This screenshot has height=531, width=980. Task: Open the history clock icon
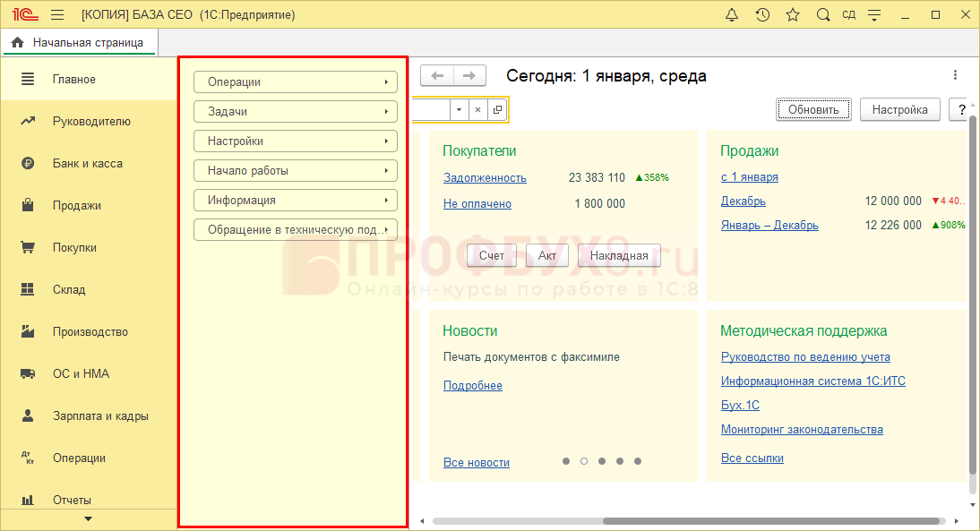coord(762,15)
